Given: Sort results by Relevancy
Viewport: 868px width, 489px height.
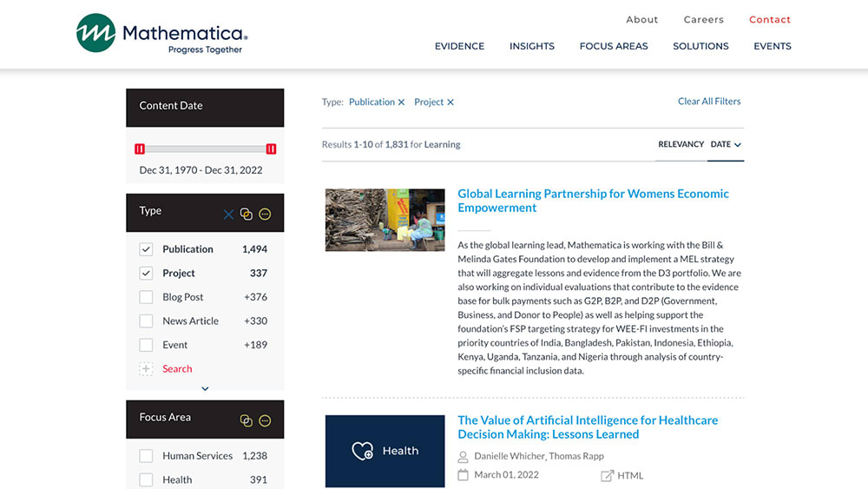Looking at the screenshot, I should [681, 145].
